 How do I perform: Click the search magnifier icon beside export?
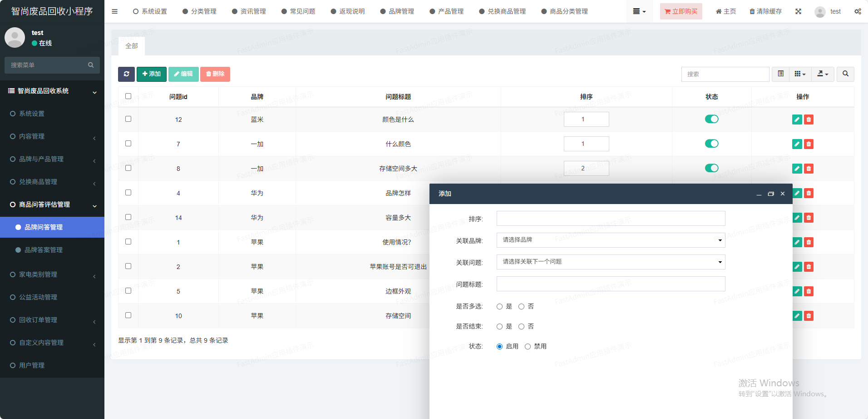coord(845,74)
